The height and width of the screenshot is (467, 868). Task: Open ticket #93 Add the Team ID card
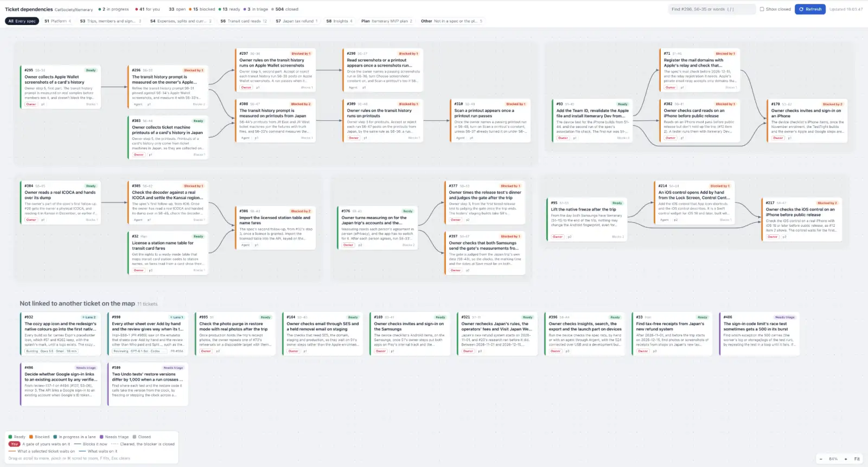click(x=592, y=121)
